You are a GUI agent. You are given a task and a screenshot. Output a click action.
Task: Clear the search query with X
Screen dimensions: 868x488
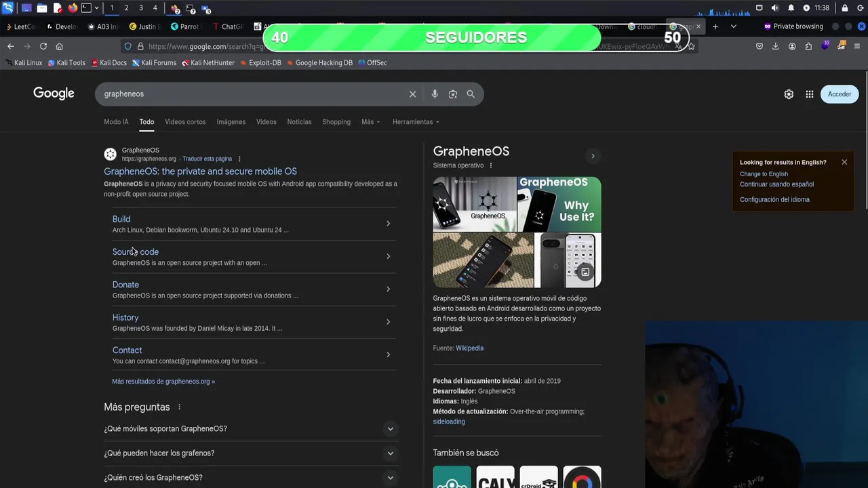click(x=412, y=94)
